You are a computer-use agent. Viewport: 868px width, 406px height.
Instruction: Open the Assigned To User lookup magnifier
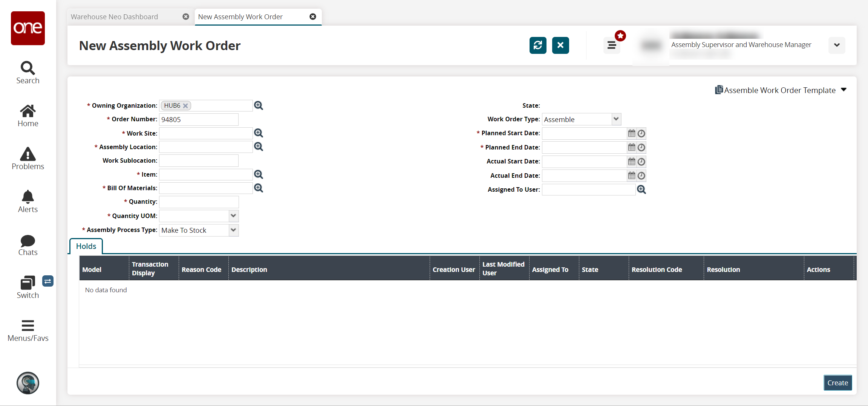tap(641, 189)
